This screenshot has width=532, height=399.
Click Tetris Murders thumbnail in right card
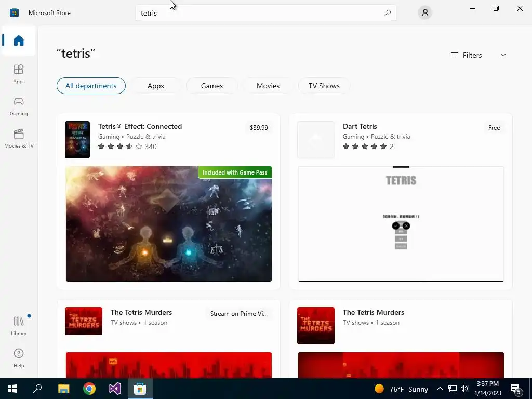click(x=316, y=326)
